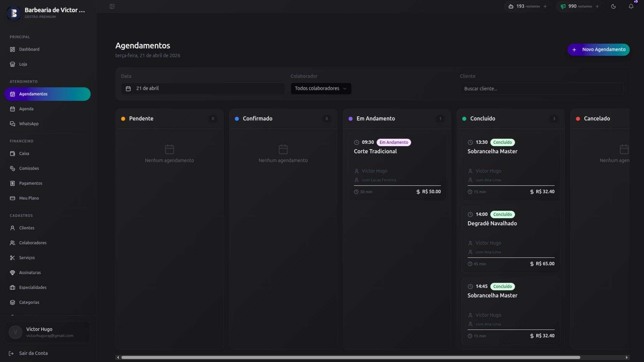Click plus next to 990 restantes
The height and width of the screenshot is (362, 644).
(597, 6)
